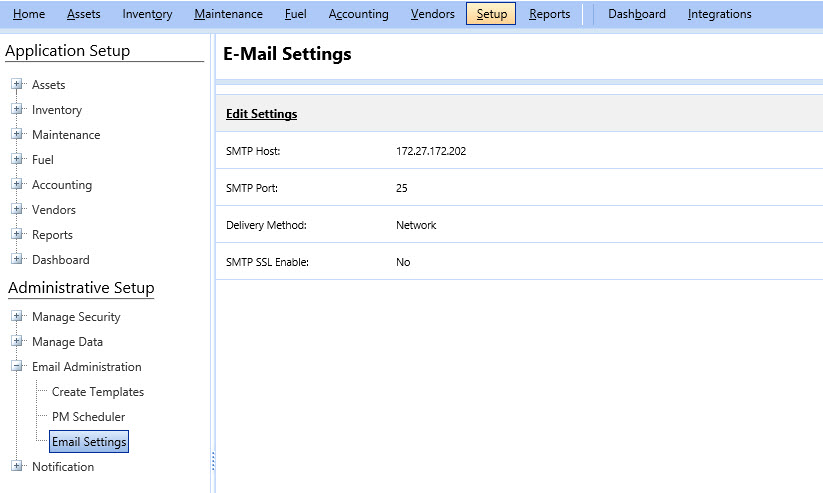This screenshot has height=493, width=823.
Task: Expand the Fuel setup node
Action: pyautogui.click(x=17, y=160)
